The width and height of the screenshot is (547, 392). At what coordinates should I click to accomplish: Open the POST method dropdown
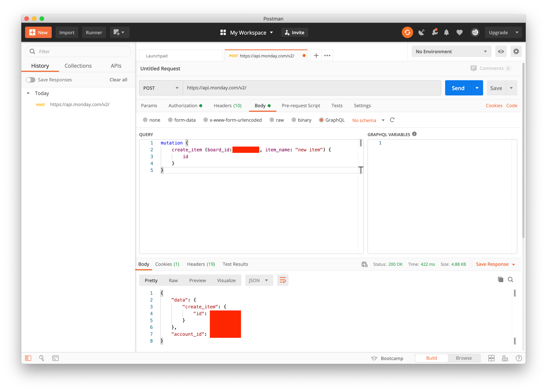pyautogui.click(x=161, y=88)
